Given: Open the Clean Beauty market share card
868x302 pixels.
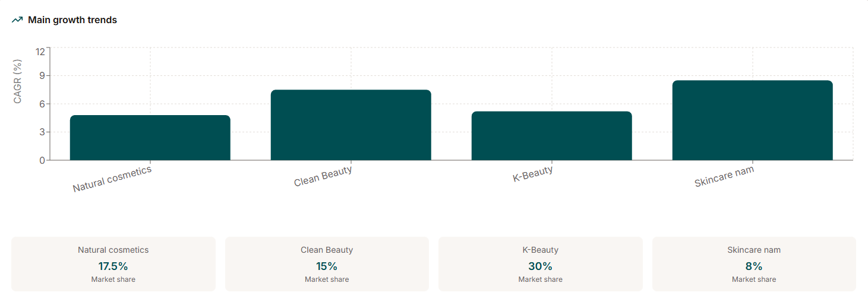Looking at the screenshot, I should pyautogui.click(x=327, y=264).
